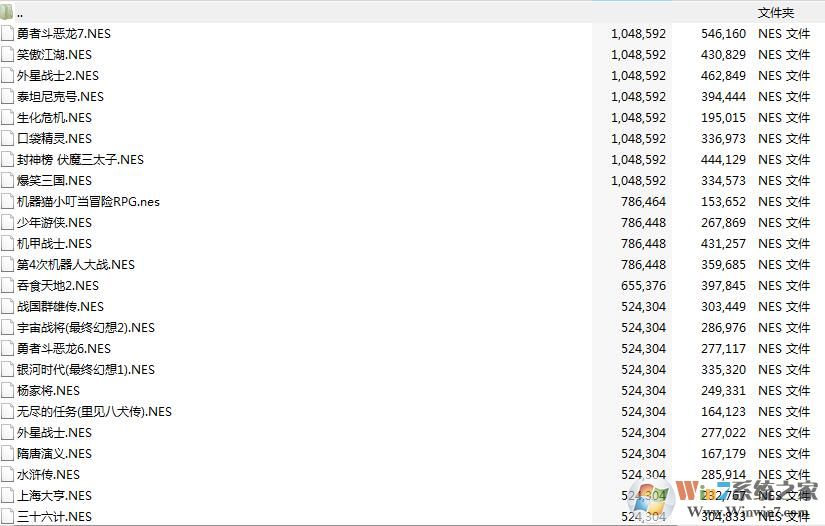This screenshot has height=526, width=825.
Task: Click file icon beside 爆笑三国.NES
Action: click(7, 181)
